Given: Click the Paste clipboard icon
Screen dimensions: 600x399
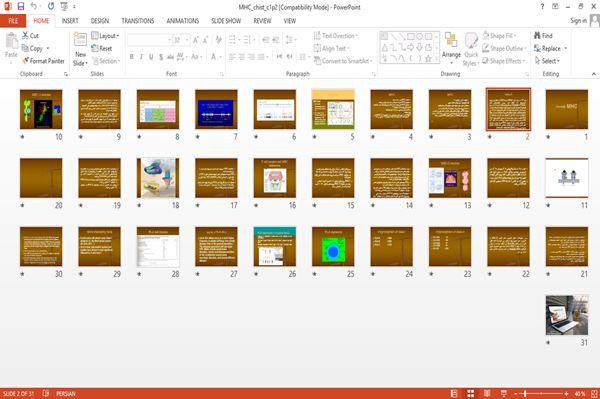Looking at the screenshot, I should click(x=11, y=41).
